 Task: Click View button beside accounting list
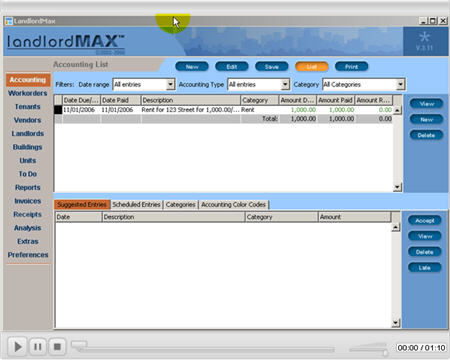[x=426, y=104]
